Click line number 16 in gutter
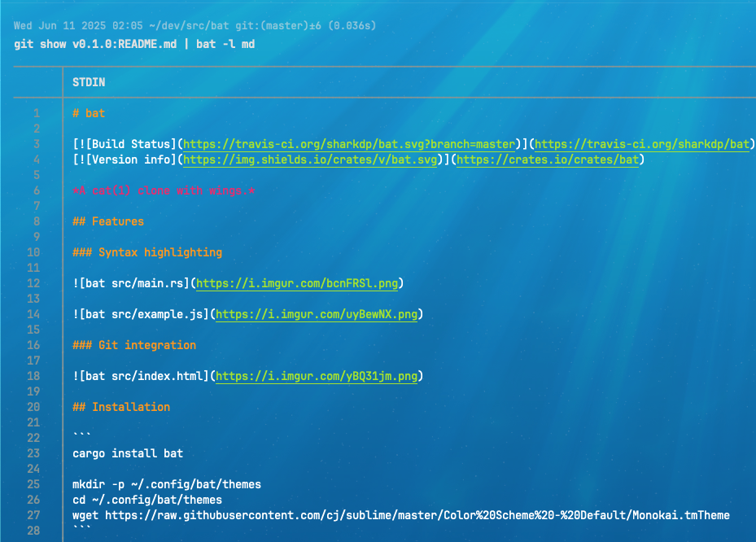This screenshot has height=542, width=756. click(33, 345)
